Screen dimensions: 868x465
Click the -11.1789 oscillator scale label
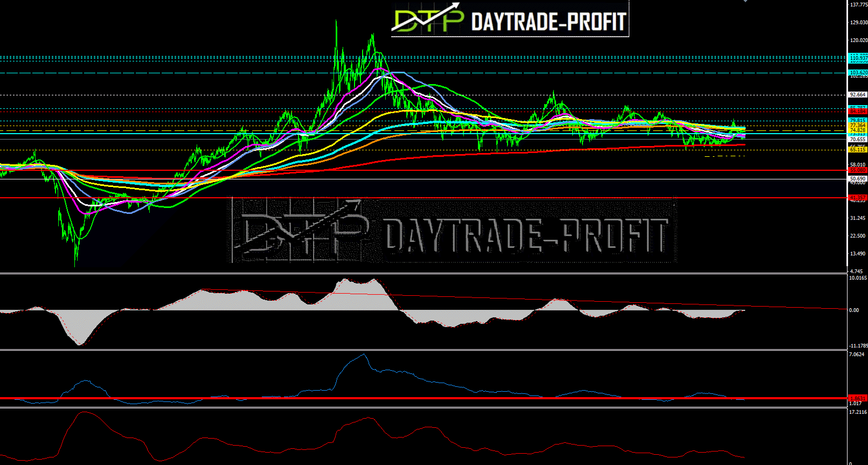(x=858, y=346)
